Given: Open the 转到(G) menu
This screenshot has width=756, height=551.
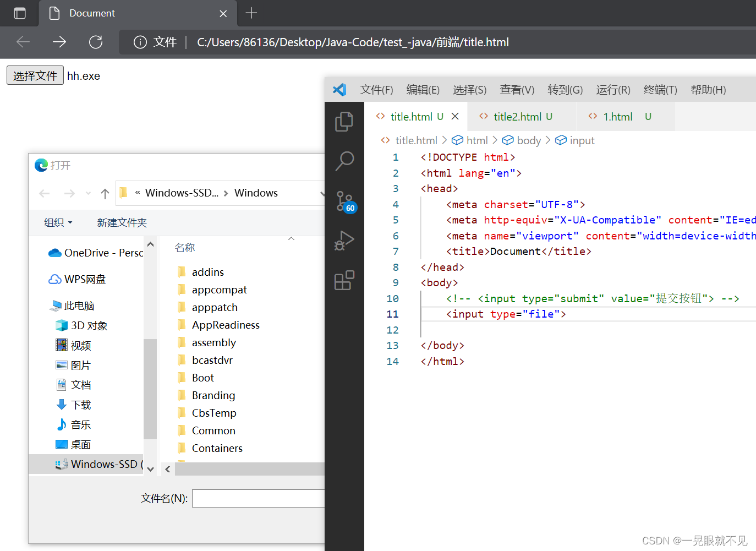Looking at the screenshot, I should 565,90.
